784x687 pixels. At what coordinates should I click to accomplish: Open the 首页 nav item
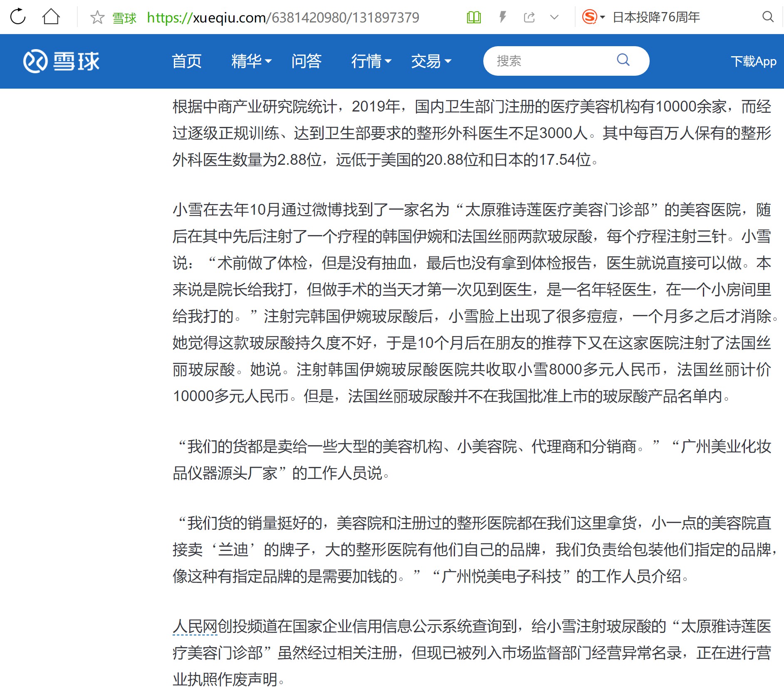coord(187,61)
